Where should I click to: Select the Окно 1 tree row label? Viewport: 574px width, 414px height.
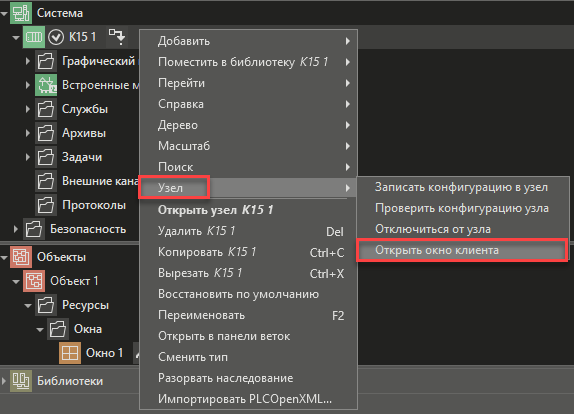tap(104, 353)
